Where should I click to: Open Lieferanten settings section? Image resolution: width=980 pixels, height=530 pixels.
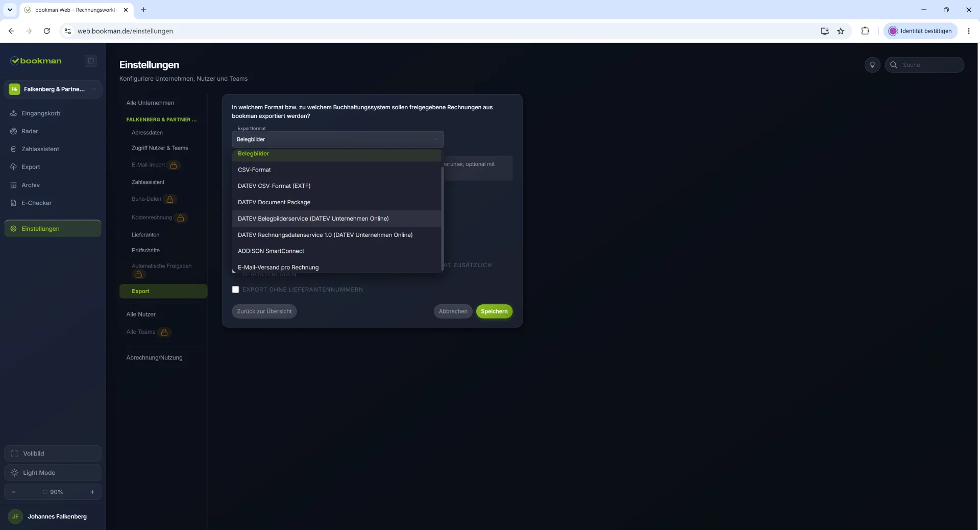point(145,235)
